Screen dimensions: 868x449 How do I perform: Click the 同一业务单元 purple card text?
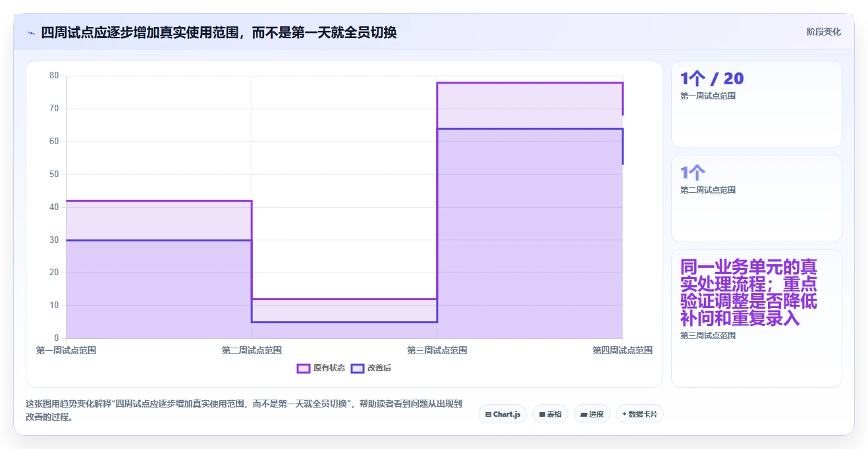tap(749, 292)
